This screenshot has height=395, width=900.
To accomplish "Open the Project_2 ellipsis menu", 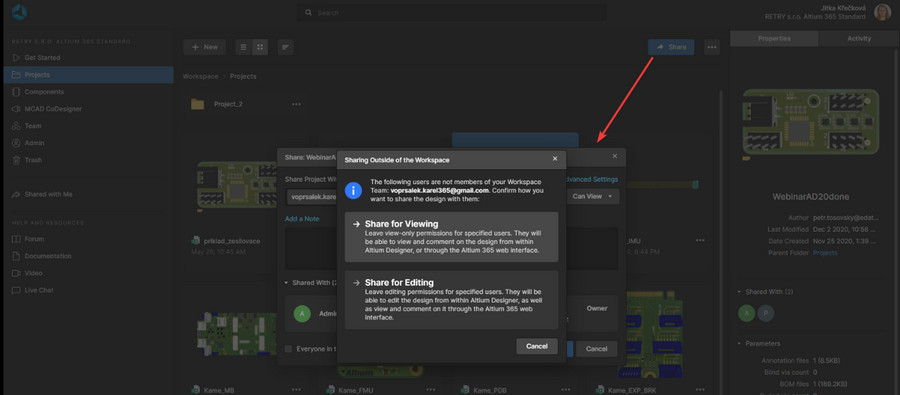I will (x=296, y=104).
